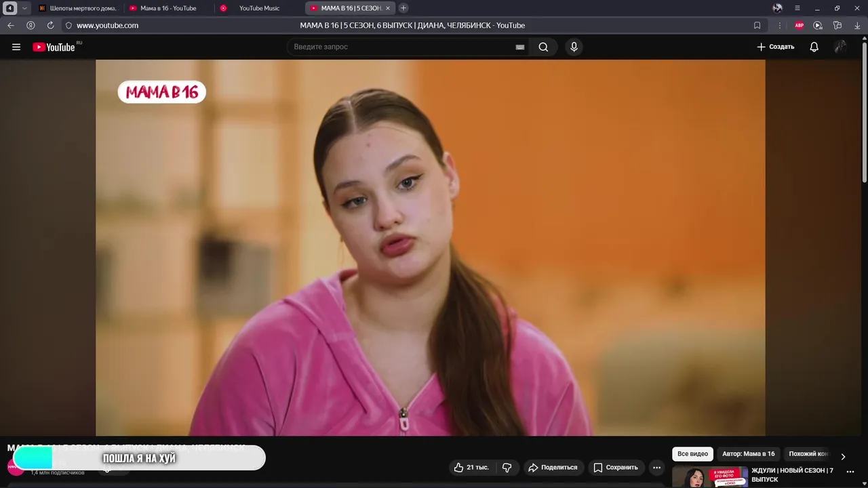The image size is (868, 488).
Task: Click the Сохранить save button
Action: pos(616,467)
